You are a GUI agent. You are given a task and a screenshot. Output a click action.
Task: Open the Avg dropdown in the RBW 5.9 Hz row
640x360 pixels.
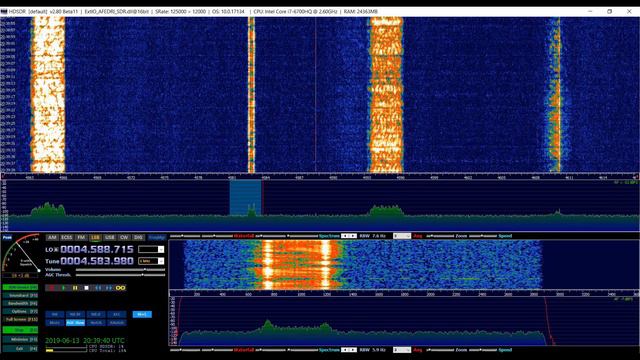click(402, 350)
